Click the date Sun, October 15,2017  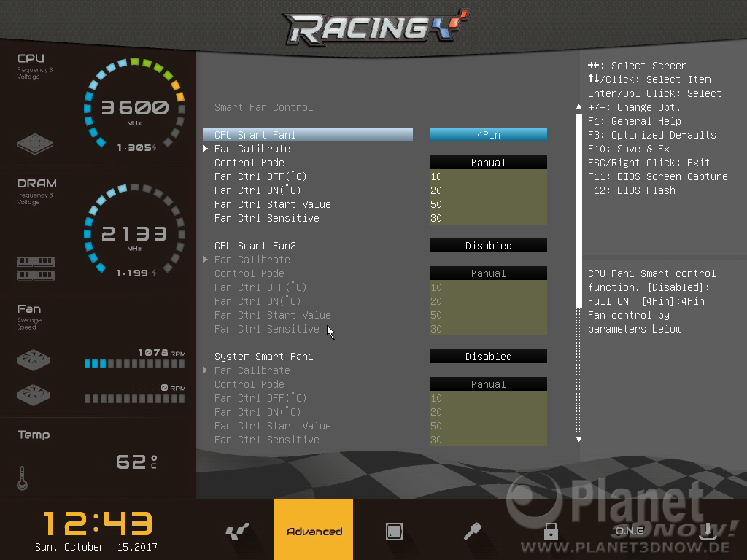coord(96,547)
